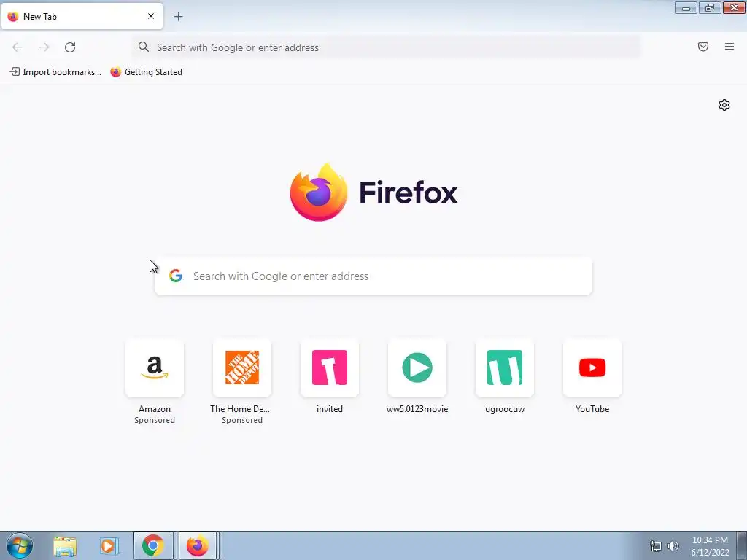Open the ugroocuw shortcut tile
The image size is (747, 560).
(505, 367)
